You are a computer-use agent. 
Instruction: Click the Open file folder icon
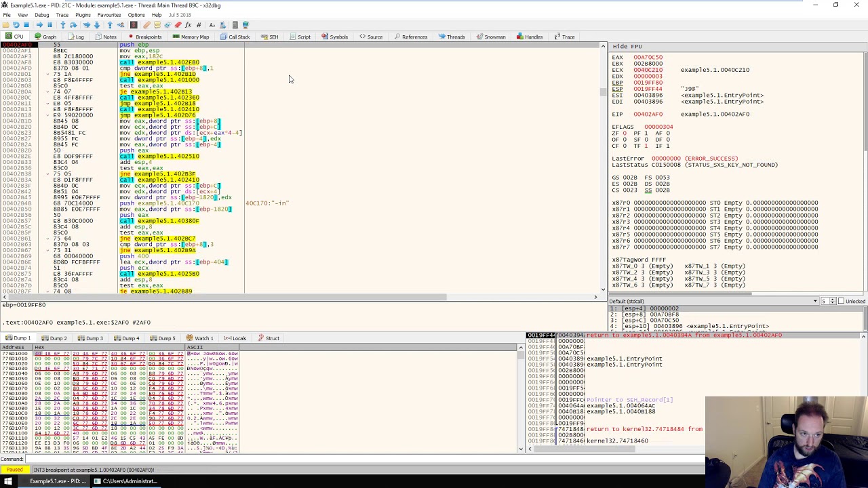(x=5, y=24)
